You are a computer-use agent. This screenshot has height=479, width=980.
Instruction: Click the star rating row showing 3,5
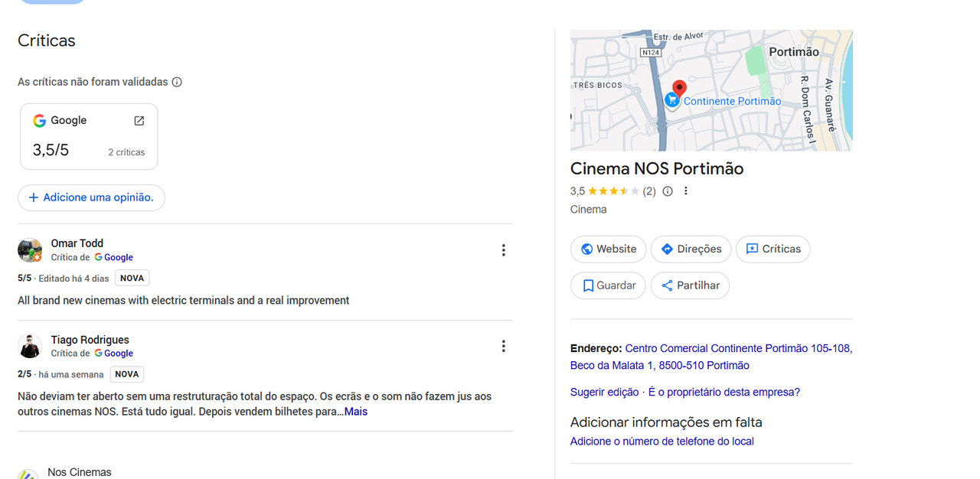click(x=613, y=191)
